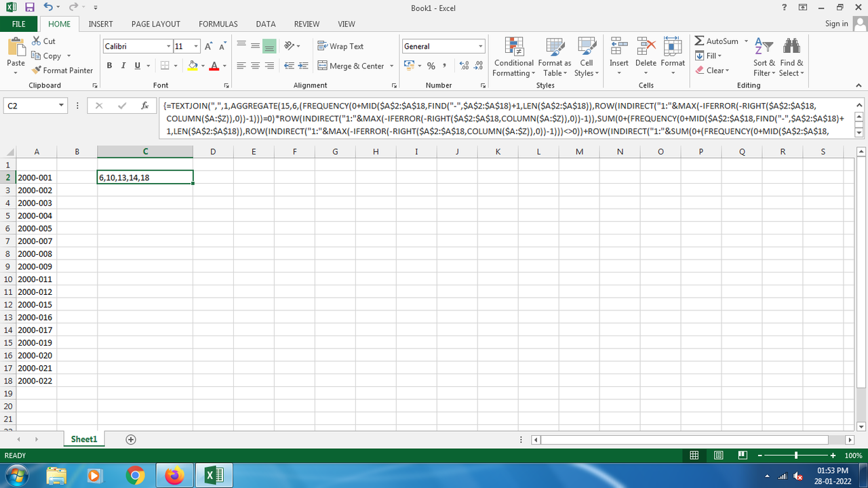Select the Sheet1 tab
Image resolution: width=868 pixels, height=488 pixels.
(x=83, y=439)
